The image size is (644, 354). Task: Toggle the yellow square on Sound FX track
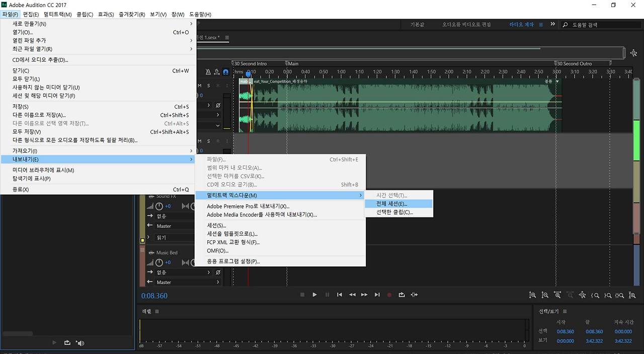point(142,241)
